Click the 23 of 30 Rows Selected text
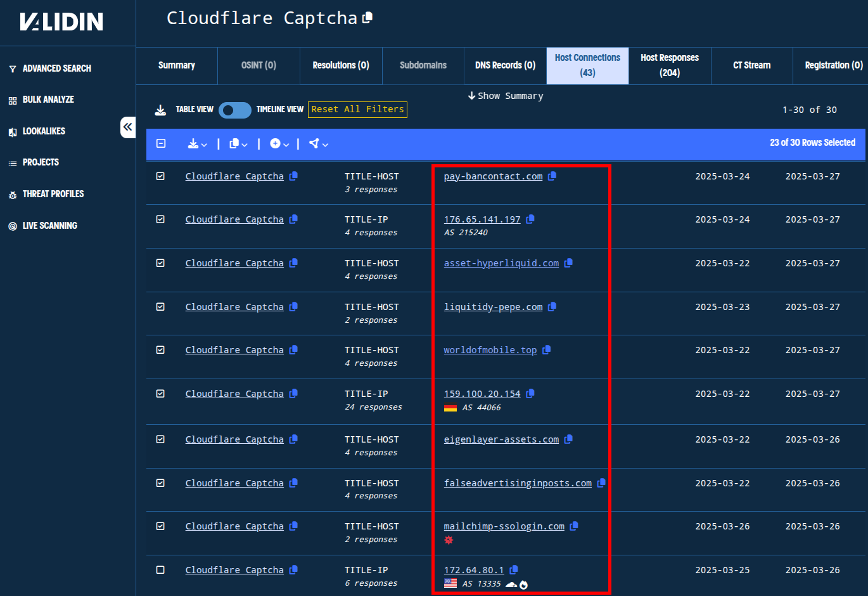 click(812, 143)
